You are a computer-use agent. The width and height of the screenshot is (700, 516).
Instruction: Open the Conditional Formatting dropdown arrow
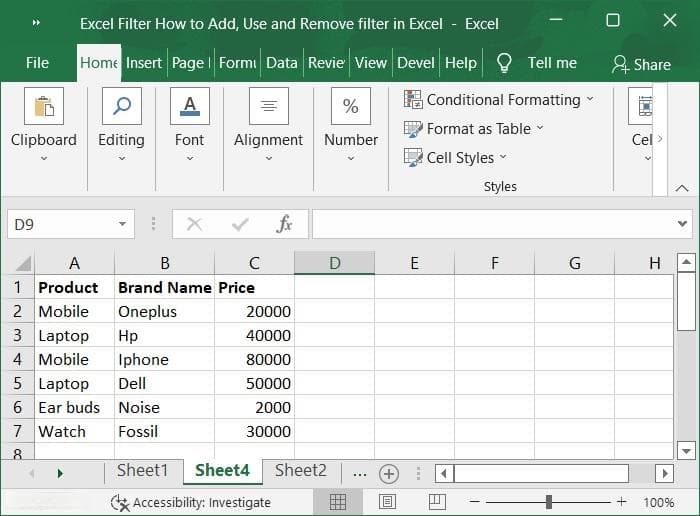pyautogui.click(x=590, y=99)
